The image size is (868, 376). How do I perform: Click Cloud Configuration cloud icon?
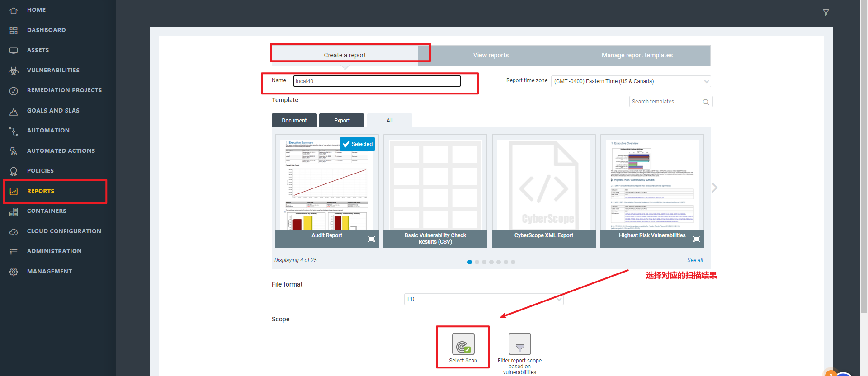14,231
